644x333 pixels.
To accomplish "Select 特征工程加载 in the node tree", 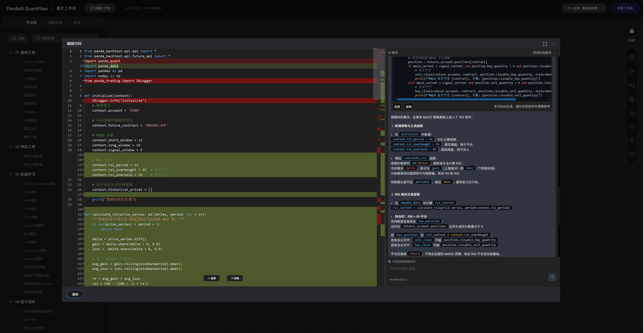I will (x=33, y=156).
